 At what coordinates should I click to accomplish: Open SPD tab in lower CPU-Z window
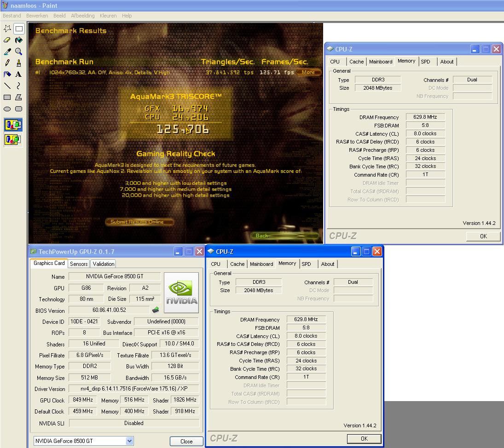[x=306, y=264]
